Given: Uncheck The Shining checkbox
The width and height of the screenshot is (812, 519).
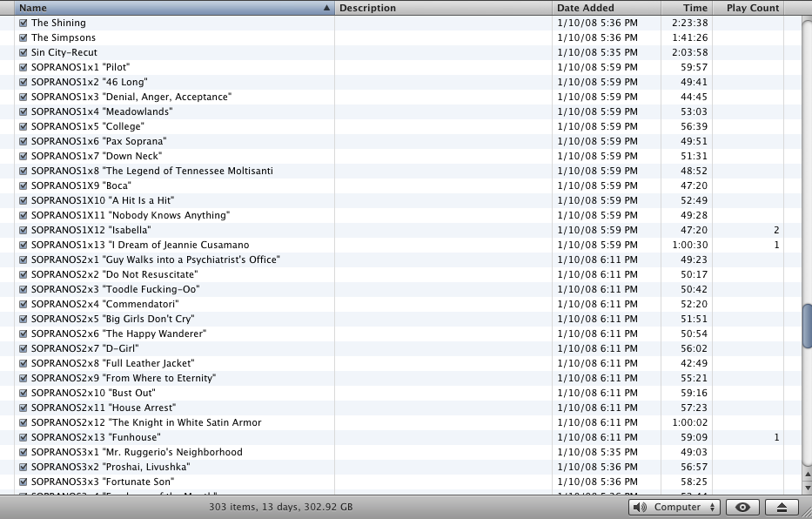Looking at the screenshot, I should [x=23, y=23].
